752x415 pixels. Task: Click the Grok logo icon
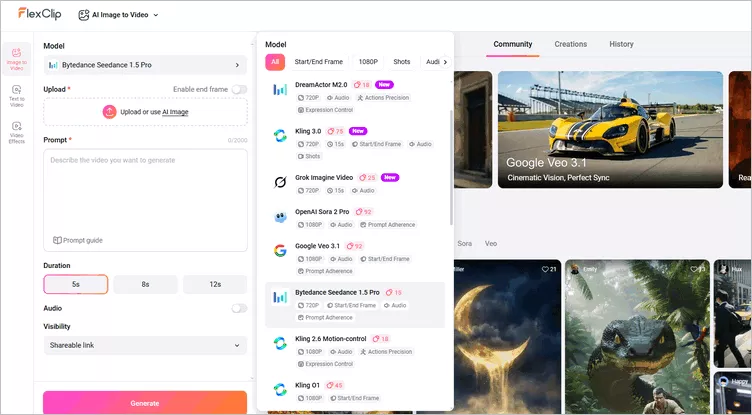(280, 182)
